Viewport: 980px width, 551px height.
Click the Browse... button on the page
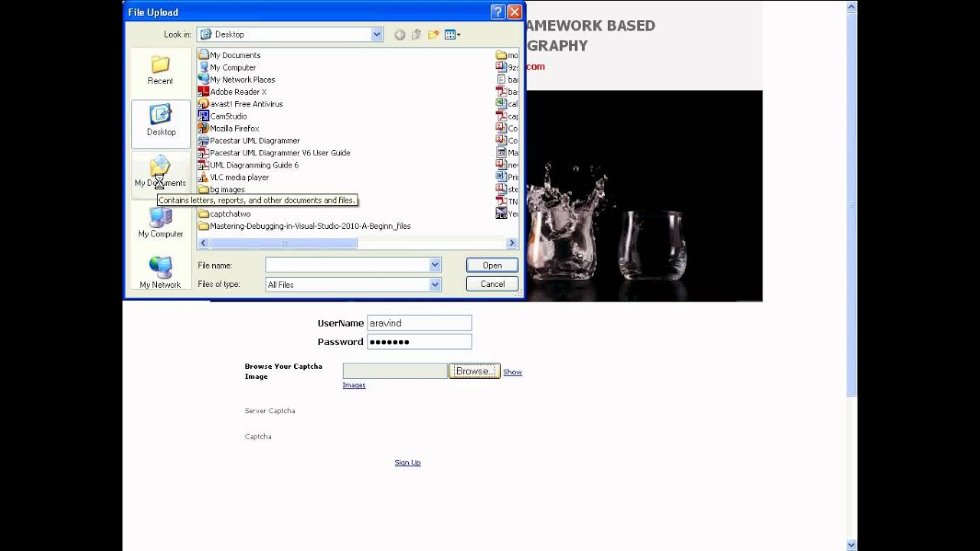(x=474, y=371)
